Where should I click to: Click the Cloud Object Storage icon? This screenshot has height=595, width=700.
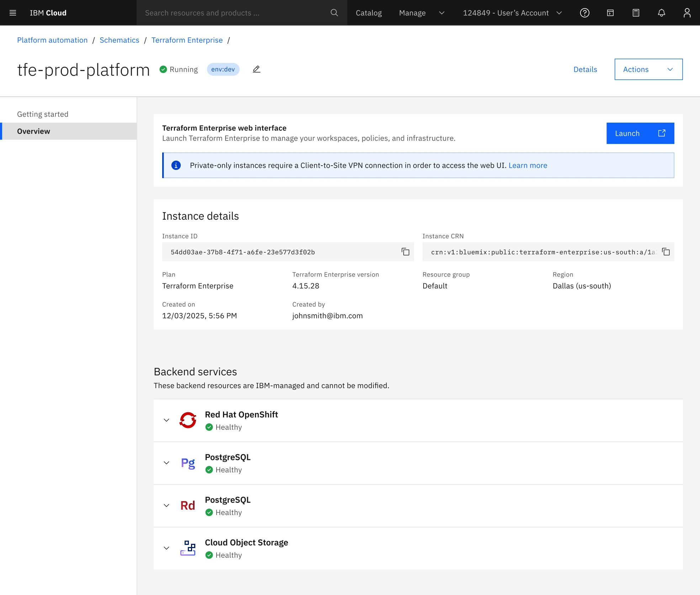188,548
